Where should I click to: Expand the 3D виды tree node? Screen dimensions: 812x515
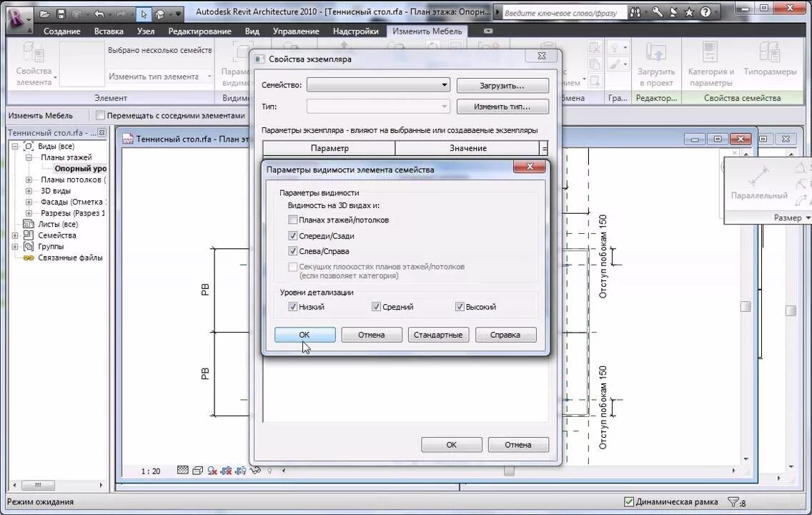coord(29,191)
